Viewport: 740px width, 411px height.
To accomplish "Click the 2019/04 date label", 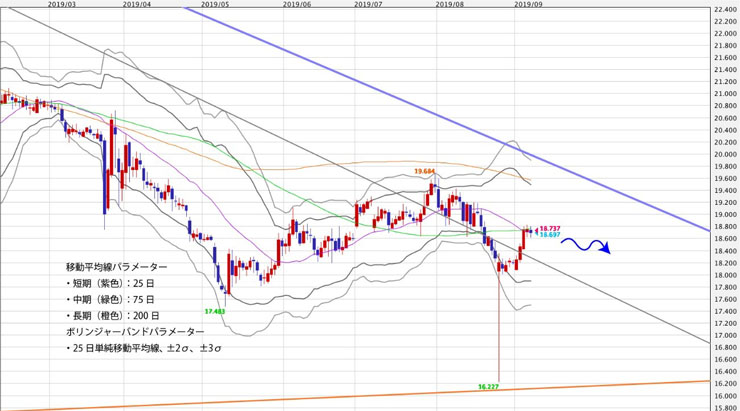I will click(137, 4).
